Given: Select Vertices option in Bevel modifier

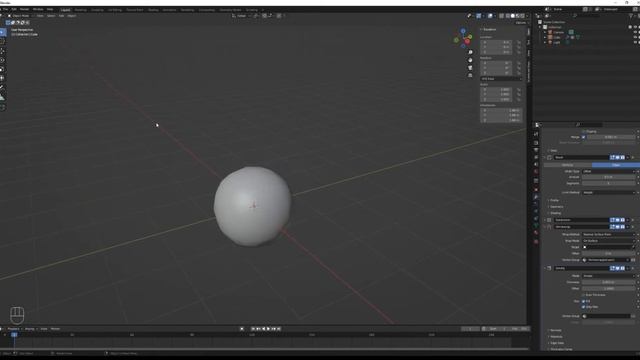Looking at the screenshot, I should [568, 165].
